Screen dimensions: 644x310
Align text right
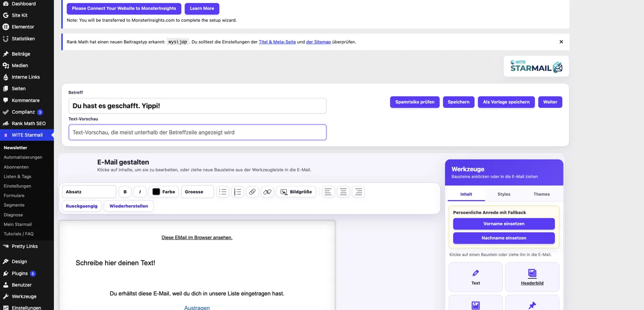[x=359, y=192]
